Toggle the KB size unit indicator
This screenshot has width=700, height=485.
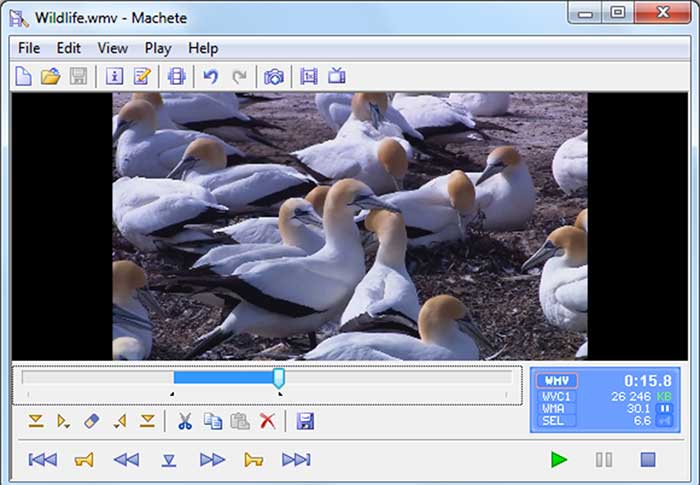pyautogui.click(x=664, y=397)
